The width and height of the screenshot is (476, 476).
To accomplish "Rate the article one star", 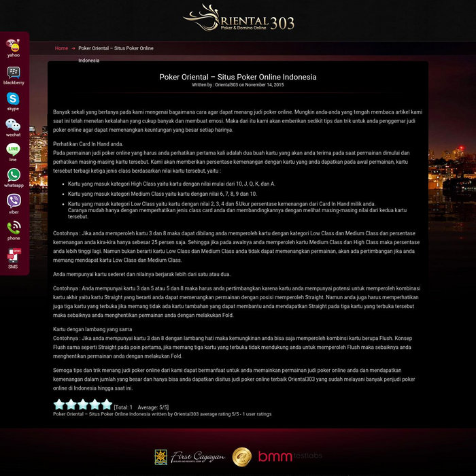I will click(x=59, y=405).
